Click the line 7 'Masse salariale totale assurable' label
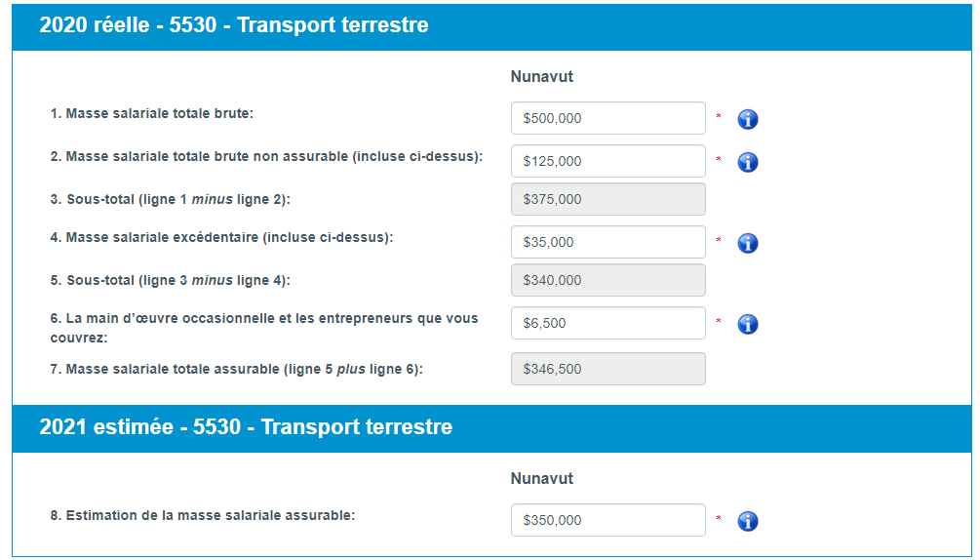Viewport: 980px width, 560px height. [x=236, y=369]
